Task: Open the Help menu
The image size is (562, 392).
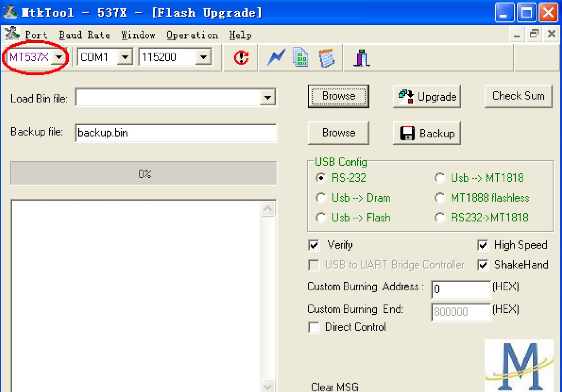Action: pyautogui.click(x=240, y=35)
